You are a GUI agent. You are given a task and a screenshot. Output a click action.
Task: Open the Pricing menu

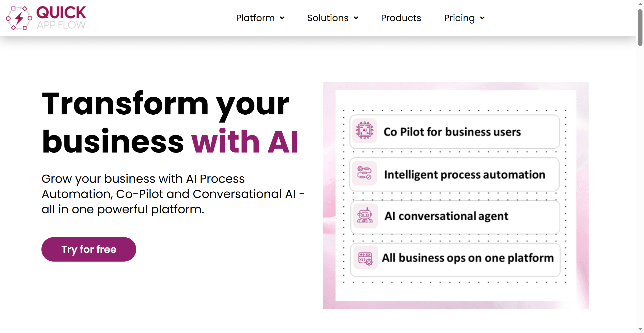click(x=459, y=18)
